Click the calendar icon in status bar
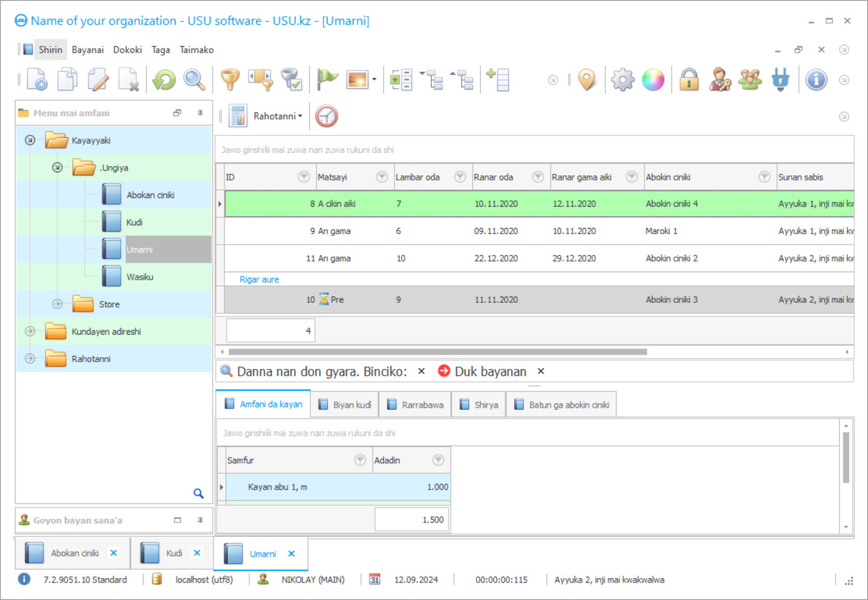Viewport: 868px width, 600px height. (x=375, y=579)
